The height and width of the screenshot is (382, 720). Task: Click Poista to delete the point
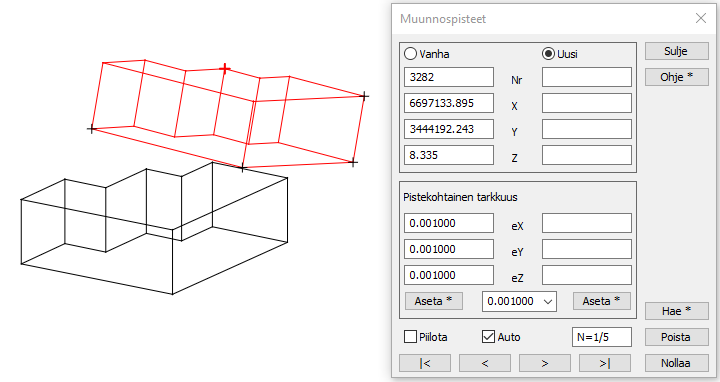pos(676,337)
